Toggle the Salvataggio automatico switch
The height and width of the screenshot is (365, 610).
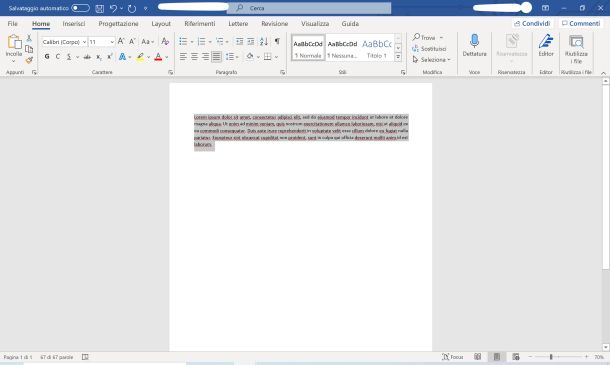point(81,8)
